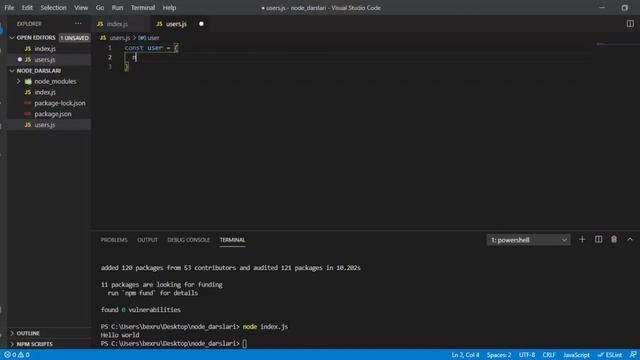Click JS icon beside index.js in Open Editors

[x=28, y=49]
